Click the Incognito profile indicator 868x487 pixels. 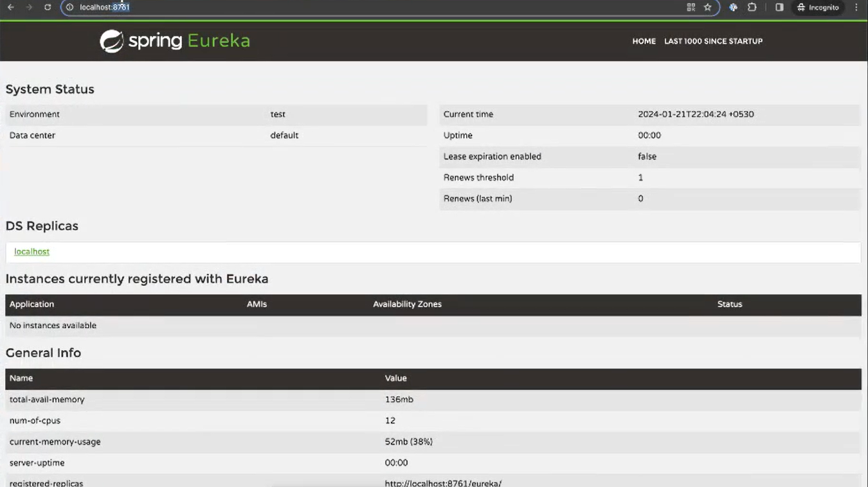818,7
